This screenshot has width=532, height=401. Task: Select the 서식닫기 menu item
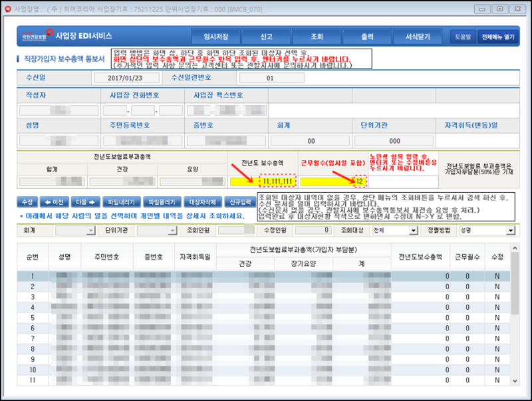point(417,37)
